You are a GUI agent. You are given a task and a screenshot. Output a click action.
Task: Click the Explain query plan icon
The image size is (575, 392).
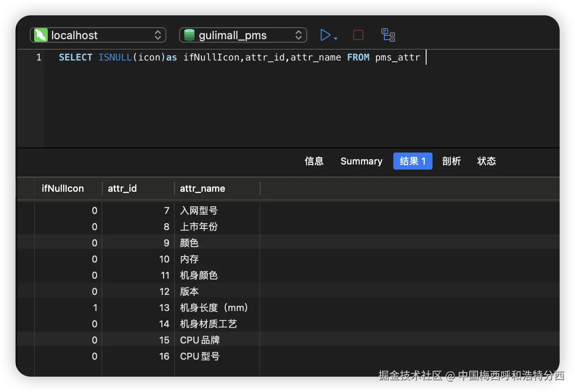click(388, 35)
